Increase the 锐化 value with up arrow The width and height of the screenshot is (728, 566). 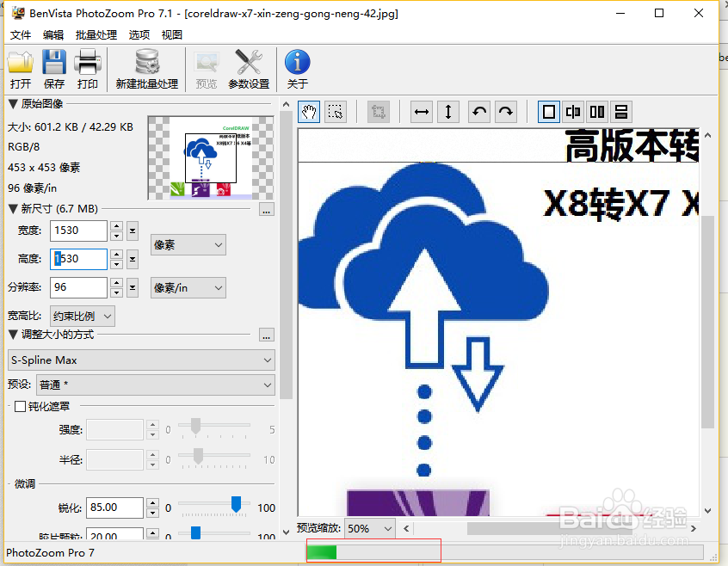[x=153, y=503]
